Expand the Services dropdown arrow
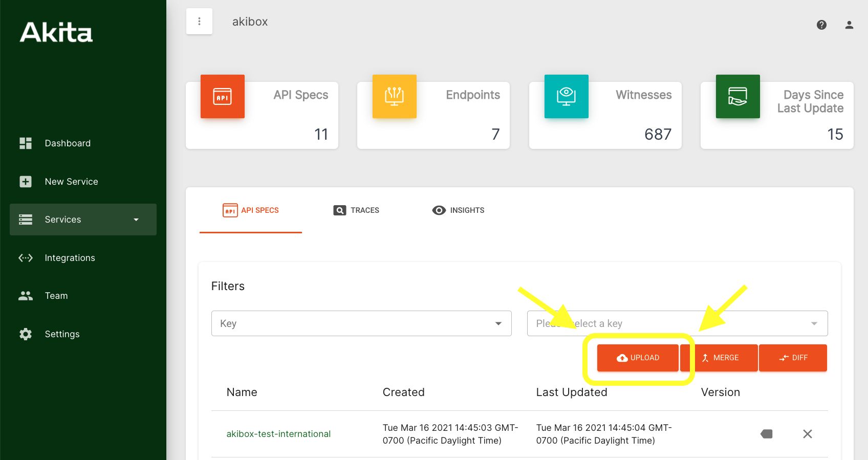 [136, 220]
